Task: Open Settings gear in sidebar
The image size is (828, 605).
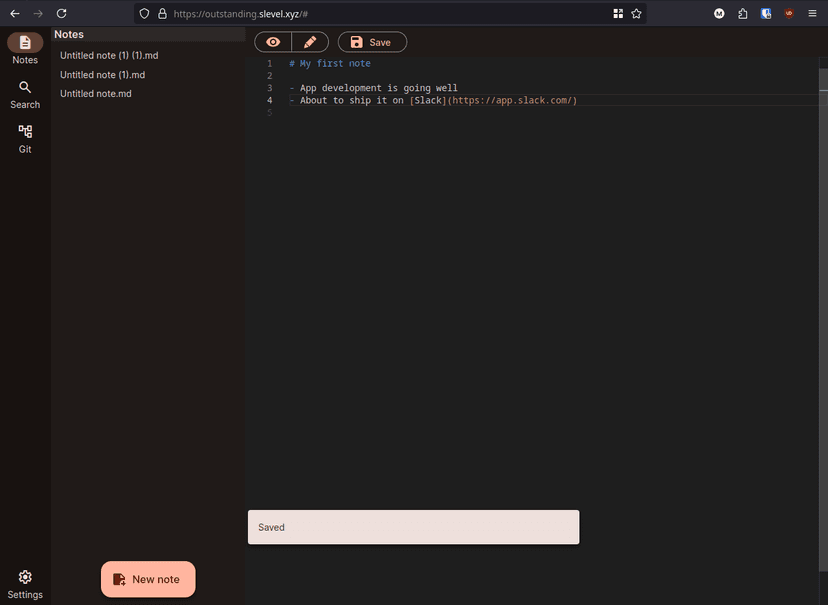Action: coord(25,584)
